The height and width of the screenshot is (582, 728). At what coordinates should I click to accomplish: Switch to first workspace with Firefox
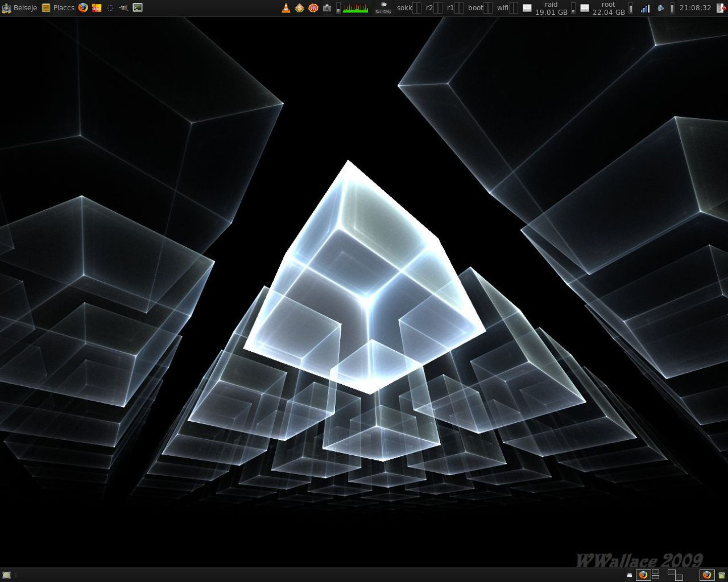click(643, 575)
